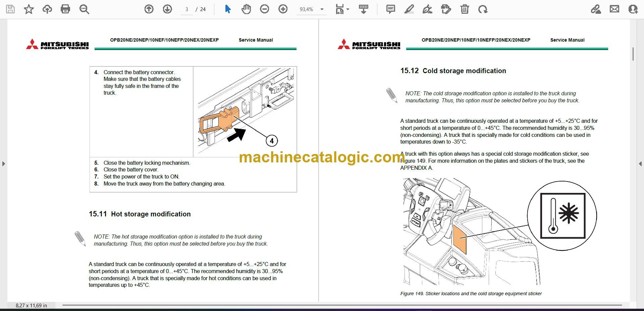Go to previous page with the up arrow
Viewport: 644px width, 311px height.
(x=149, y=9)
